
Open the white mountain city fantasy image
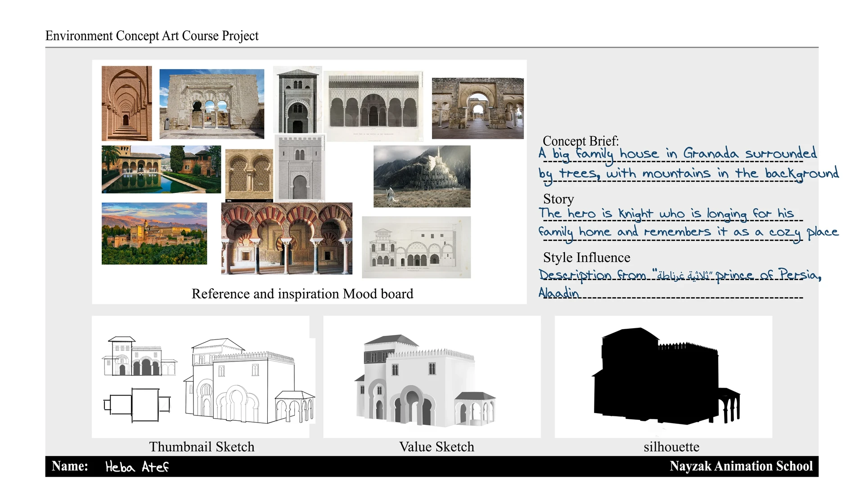click(x=422, y=176)
